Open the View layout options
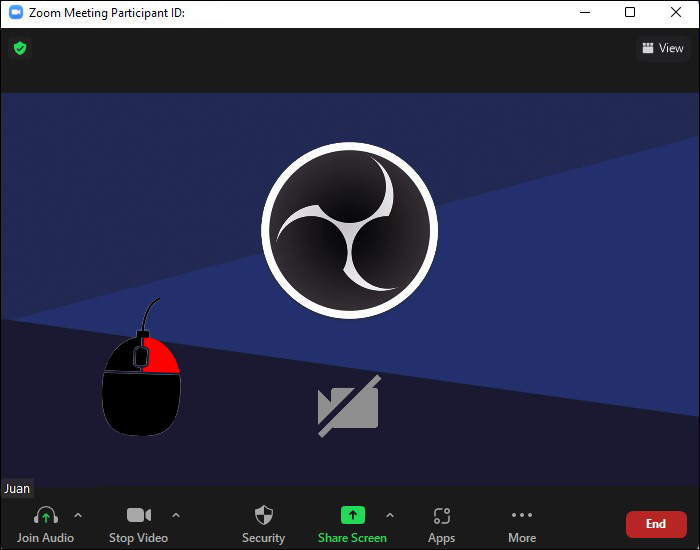Viewport: 700px width, 550px height. 663,48
